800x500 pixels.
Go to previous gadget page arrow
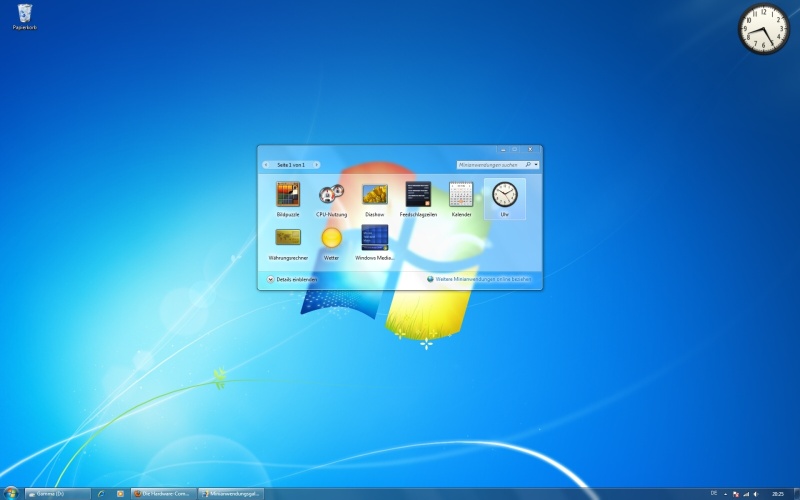tap(266, 165)
